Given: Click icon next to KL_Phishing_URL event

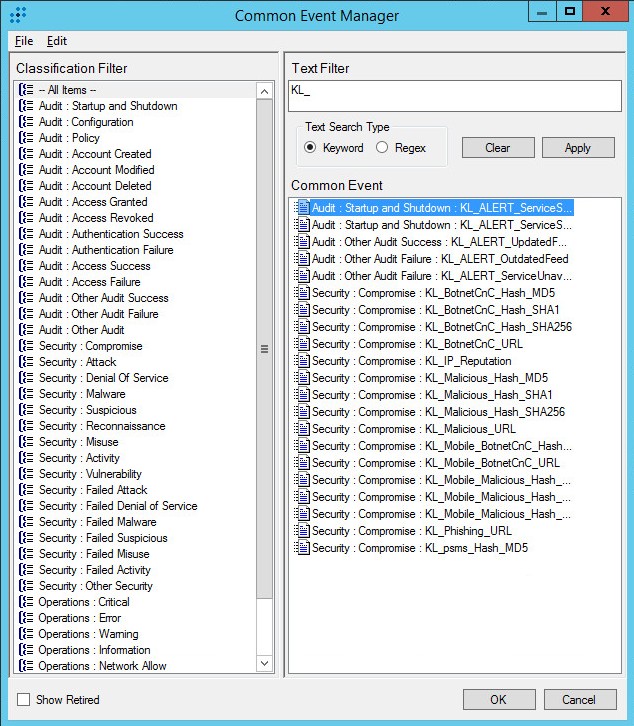Looking at the screenshot, I should 302,531.
